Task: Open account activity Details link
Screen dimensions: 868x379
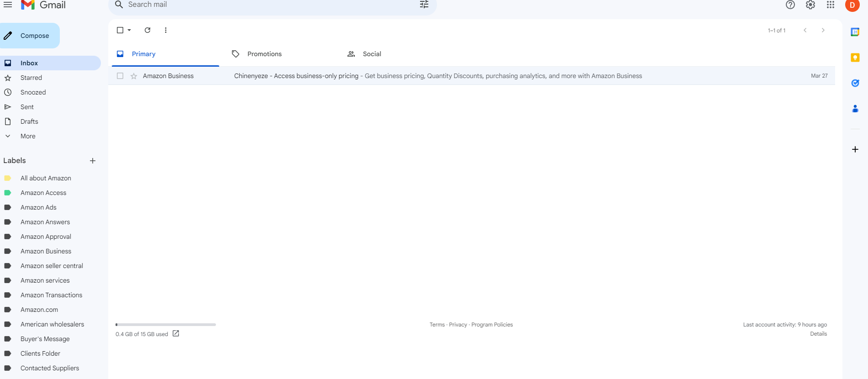Action: coord(818,334)
